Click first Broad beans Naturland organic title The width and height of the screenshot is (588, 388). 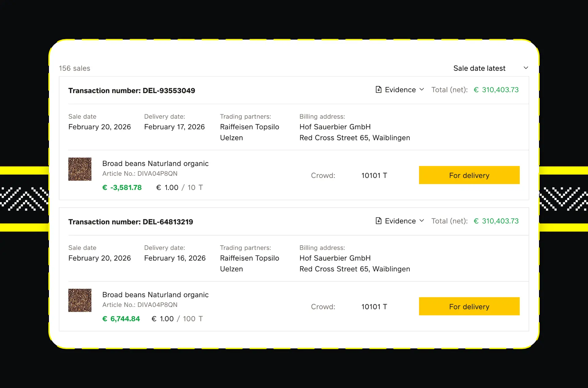155,164
